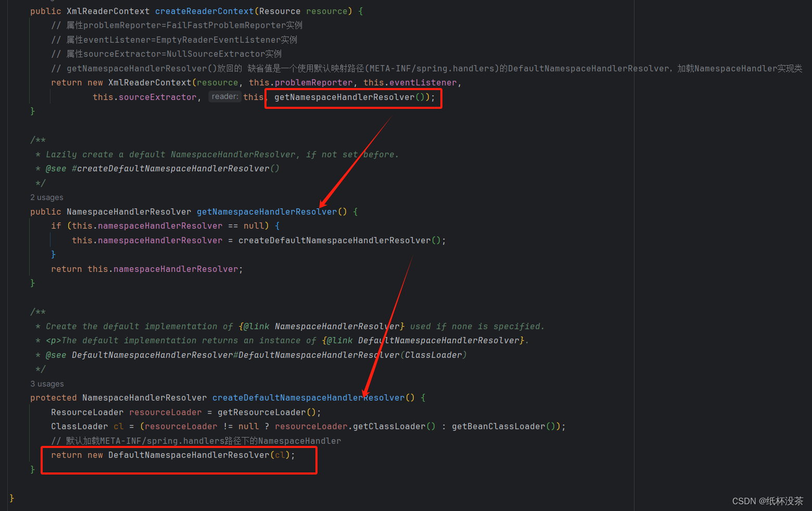Click createDefaultNamespaceHandlerResolver() call in the assignment
Viewport: 812px width, 511px height.
point(339,240)
